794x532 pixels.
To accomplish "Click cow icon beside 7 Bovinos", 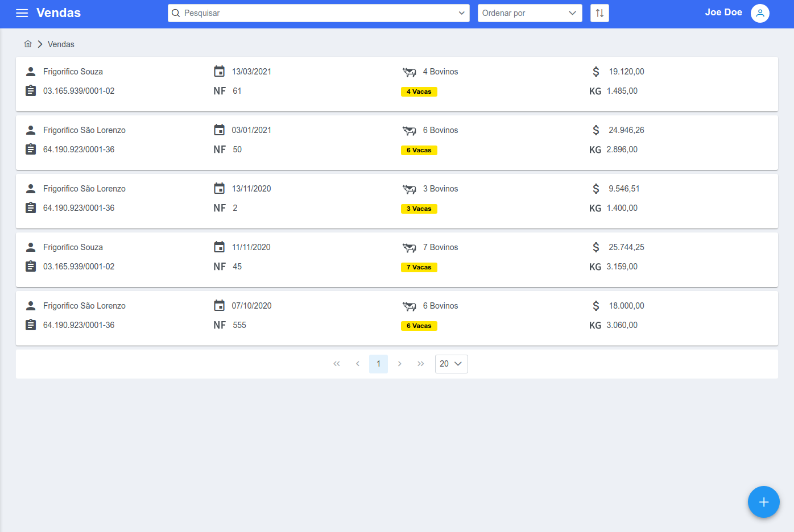I will (410, 248).
